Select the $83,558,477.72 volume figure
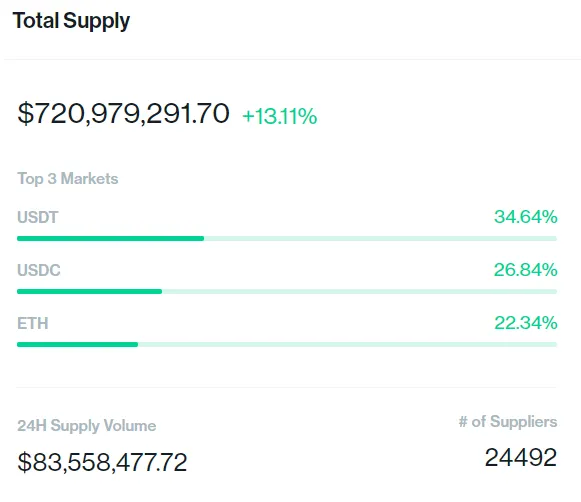 point(102,462)
